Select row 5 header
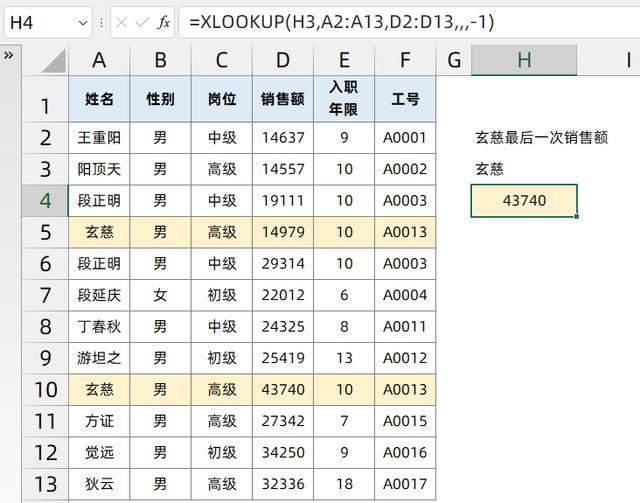Screen dimensions: 640x503 pos(45,232)
